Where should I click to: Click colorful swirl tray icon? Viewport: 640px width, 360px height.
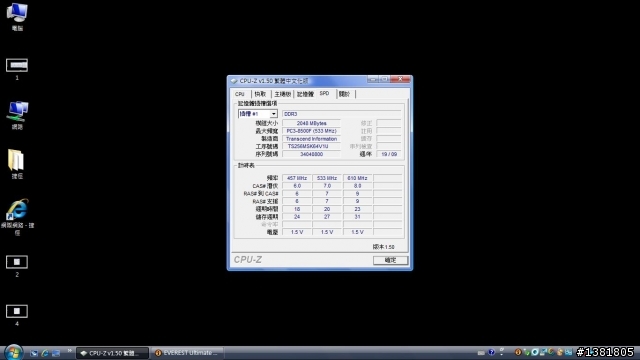(551, 352)
